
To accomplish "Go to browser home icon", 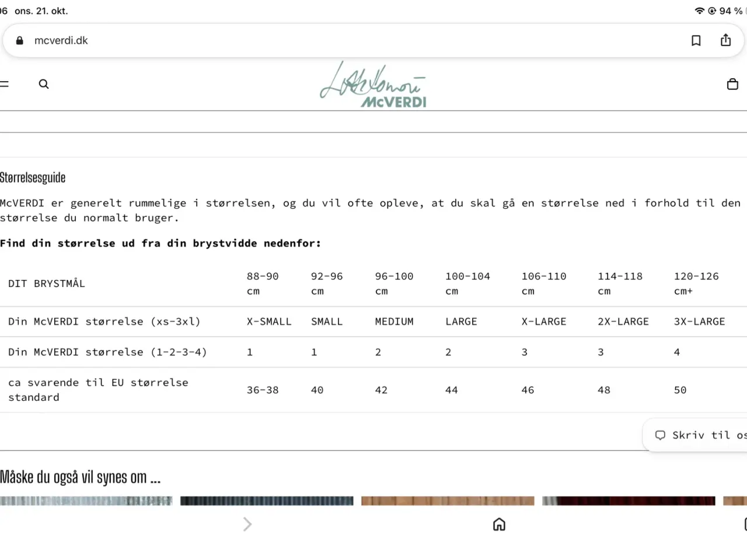I will tap(499, 524).
